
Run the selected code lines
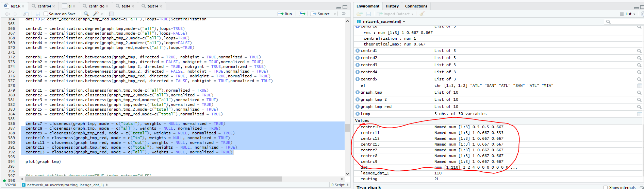pyautogui.click(x=285, y=14)
